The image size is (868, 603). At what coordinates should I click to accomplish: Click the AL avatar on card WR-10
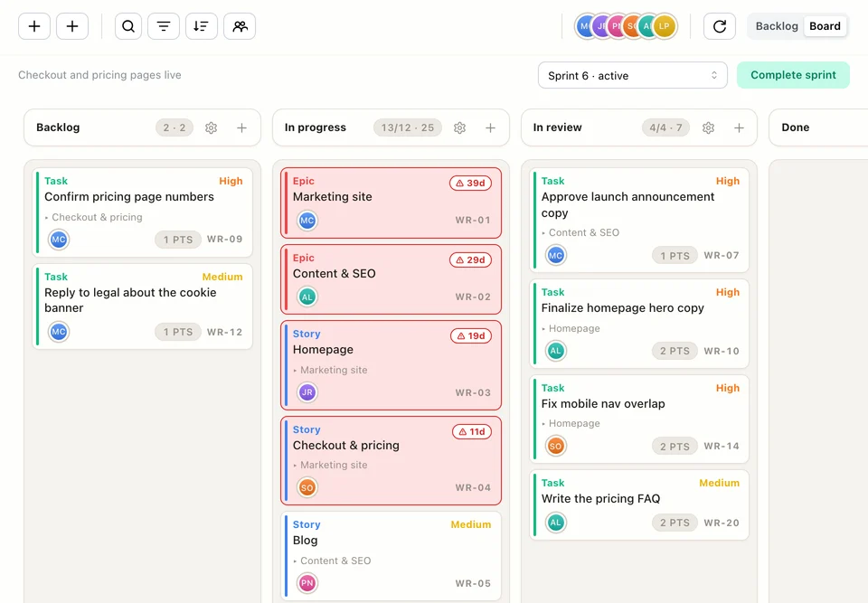pyautogui.click(x=556, y=351)
